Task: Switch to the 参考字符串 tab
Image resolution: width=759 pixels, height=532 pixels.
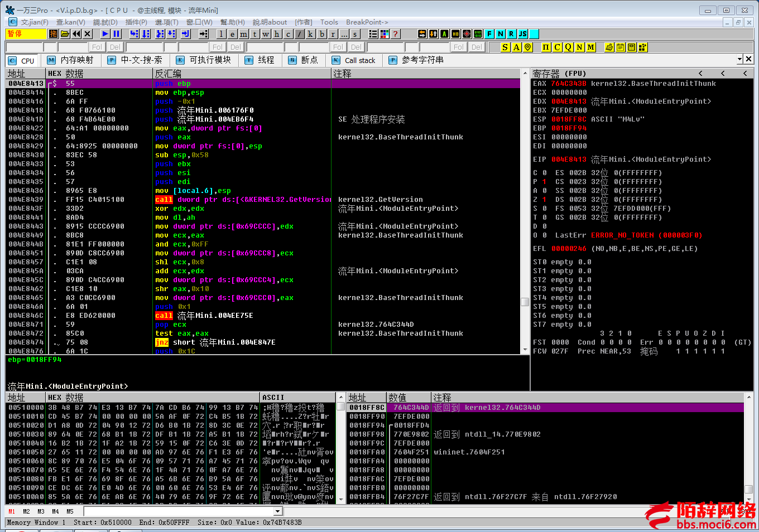Action: pos(416,60)
